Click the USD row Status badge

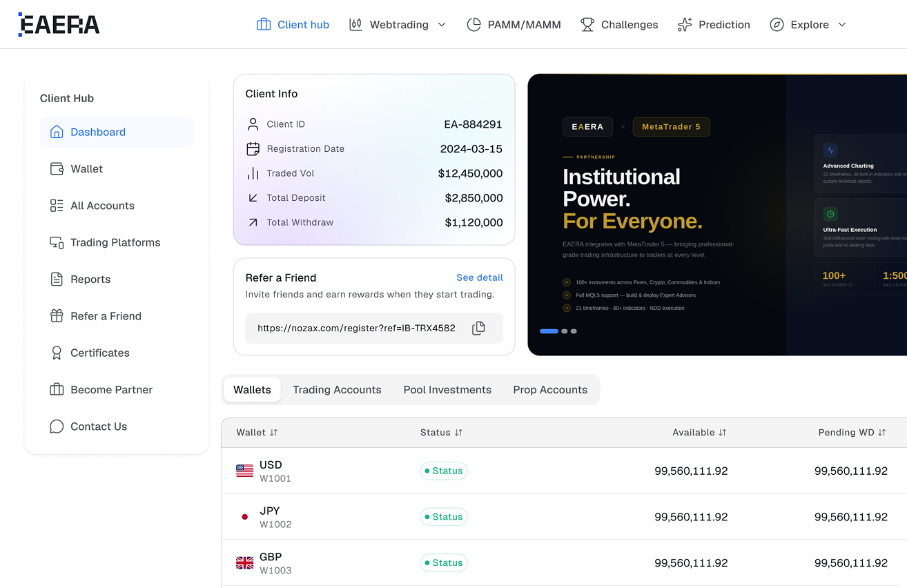(444, 471)
